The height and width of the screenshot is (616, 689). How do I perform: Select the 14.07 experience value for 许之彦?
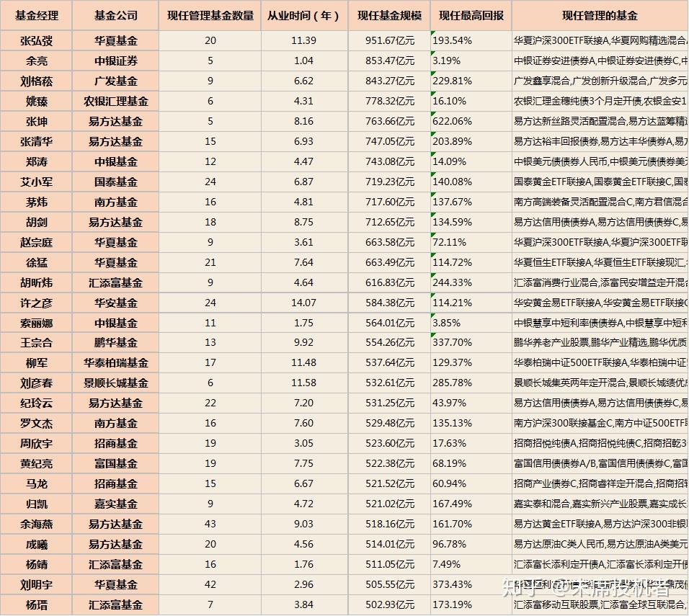[304, 303]
